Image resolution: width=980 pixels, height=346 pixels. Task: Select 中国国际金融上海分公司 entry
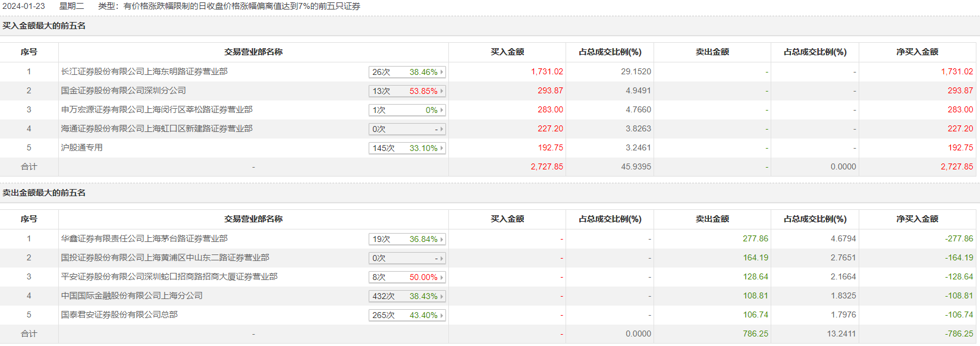point(131,296)
